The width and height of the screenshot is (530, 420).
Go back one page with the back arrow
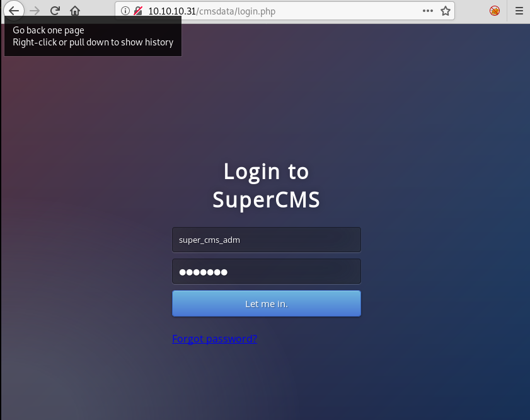click(x=14, y=11)
